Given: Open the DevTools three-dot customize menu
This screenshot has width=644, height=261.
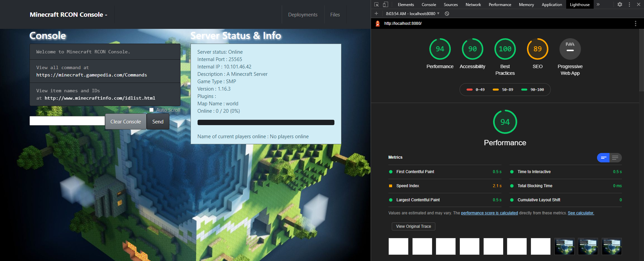Looking at the screenshot, I should (629, 5).
